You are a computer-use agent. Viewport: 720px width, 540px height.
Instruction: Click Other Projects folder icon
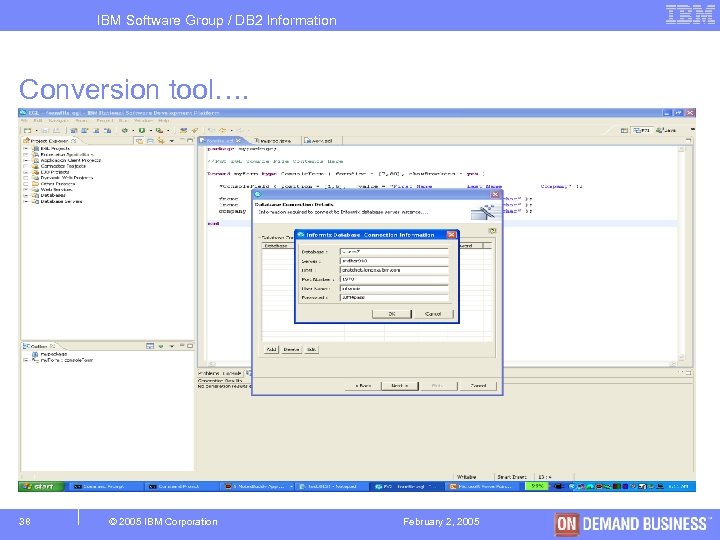(35, 184)
